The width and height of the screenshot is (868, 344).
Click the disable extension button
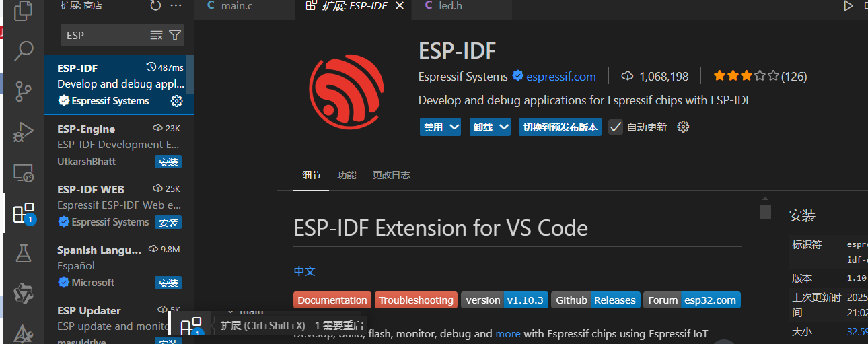(433, 127)
